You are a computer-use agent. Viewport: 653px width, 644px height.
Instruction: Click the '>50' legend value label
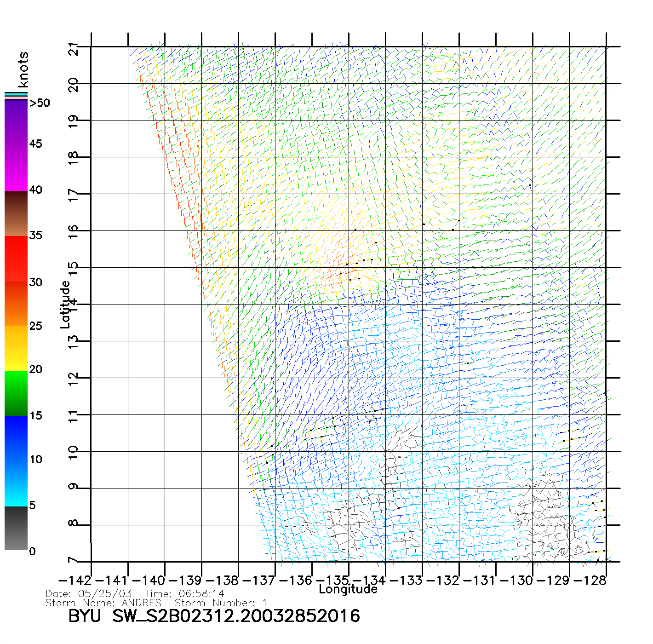pyautogui.click(x=40, y=103)
